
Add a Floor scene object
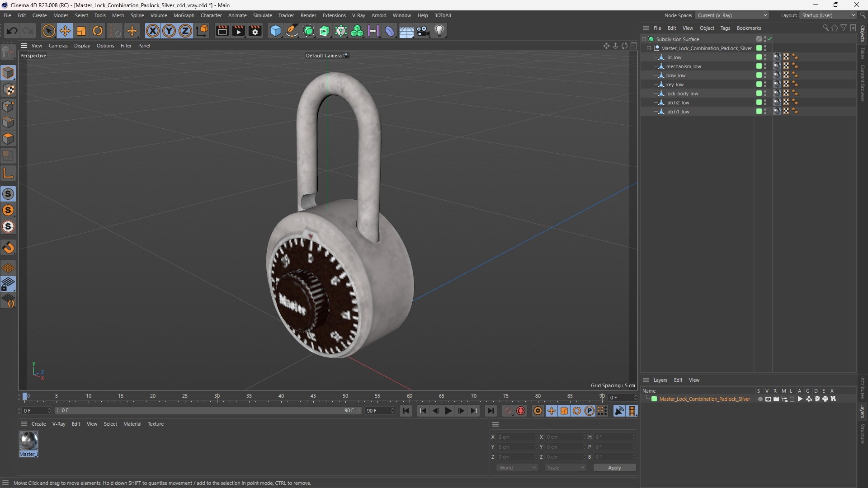[406, 31]
